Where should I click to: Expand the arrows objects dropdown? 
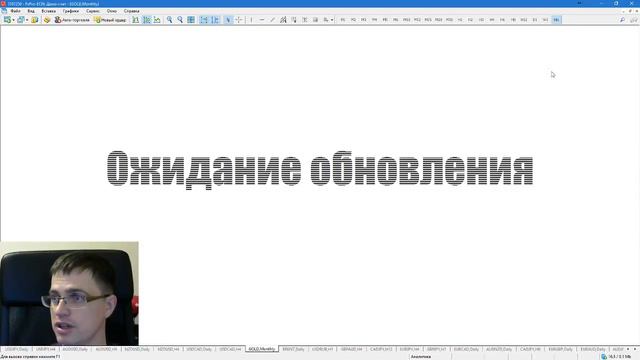click(x=332, y=20)
